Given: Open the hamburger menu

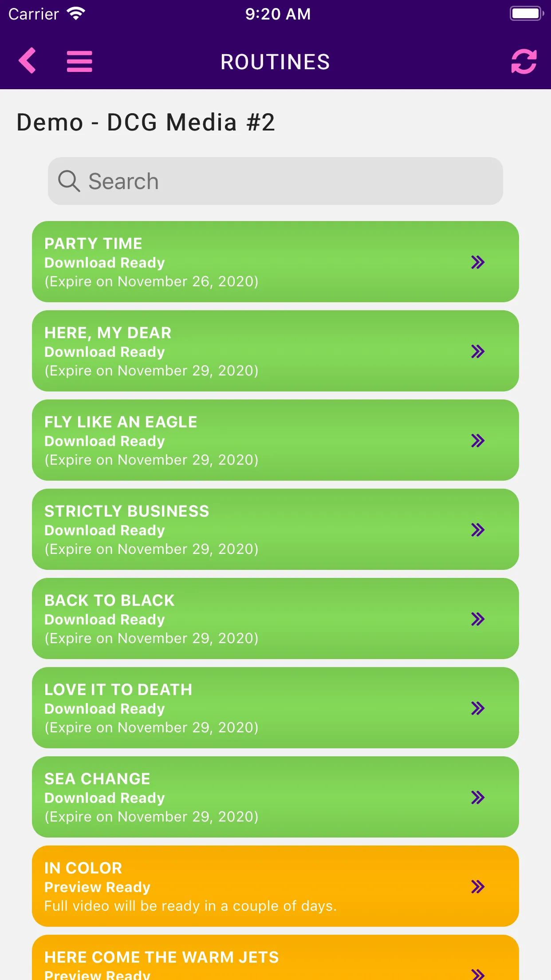Looking at the screenshot, I should click(x=79, y=61).
